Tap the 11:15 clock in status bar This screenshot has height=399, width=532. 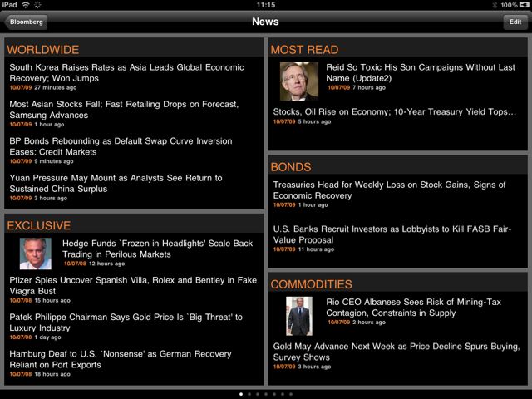[x=266, y=5]
